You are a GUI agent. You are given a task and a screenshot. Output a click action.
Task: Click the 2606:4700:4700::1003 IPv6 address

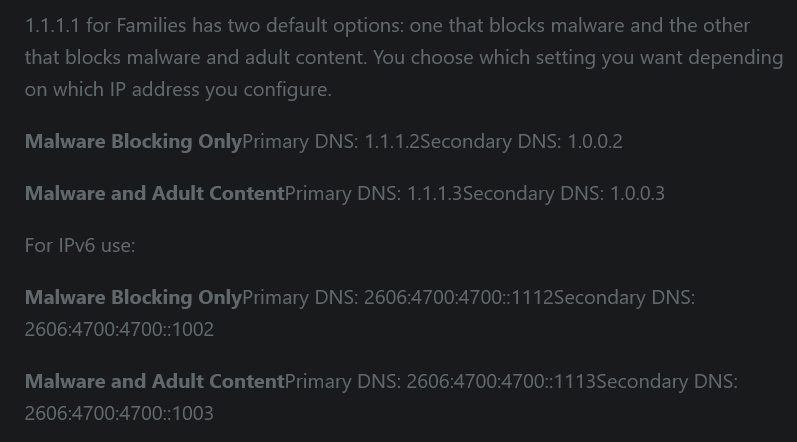click(x=119, y=414)
